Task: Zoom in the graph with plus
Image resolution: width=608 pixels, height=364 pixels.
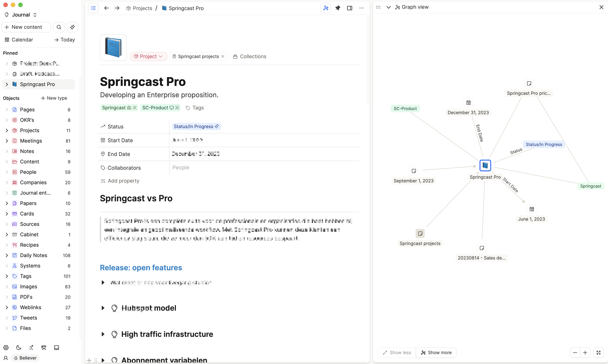Action: (x=585, y=353)
